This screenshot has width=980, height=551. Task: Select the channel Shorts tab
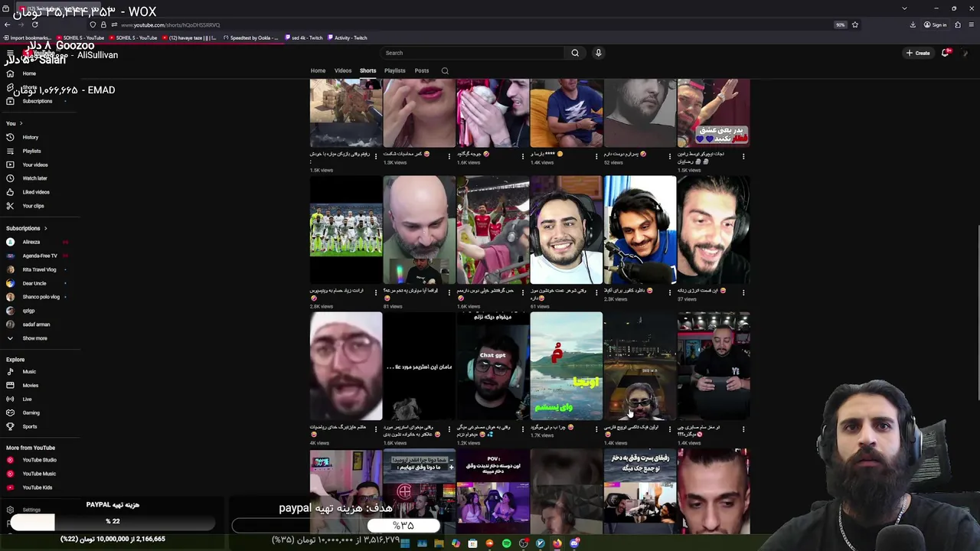[368, 70]
